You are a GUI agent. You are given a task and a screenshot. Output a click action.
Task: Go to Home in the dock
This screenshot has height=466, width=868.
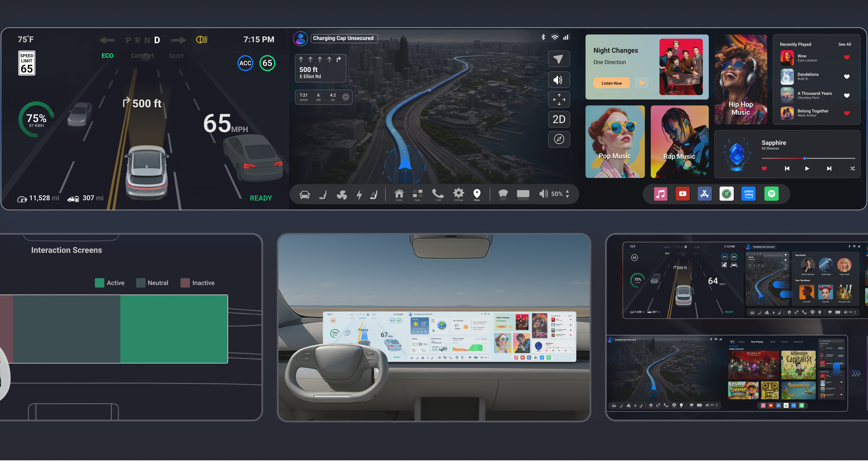[x=399, y=195]
